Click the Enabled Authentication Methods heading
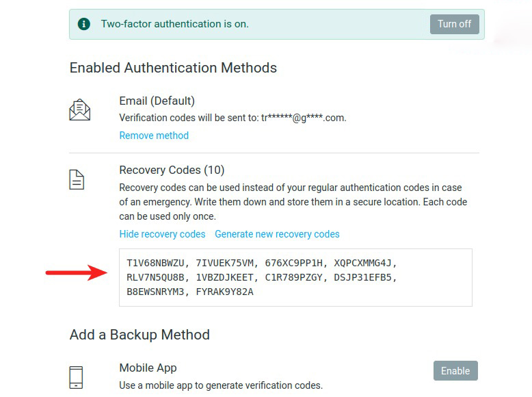Screen dimensions: 532x397 (173, 68)
